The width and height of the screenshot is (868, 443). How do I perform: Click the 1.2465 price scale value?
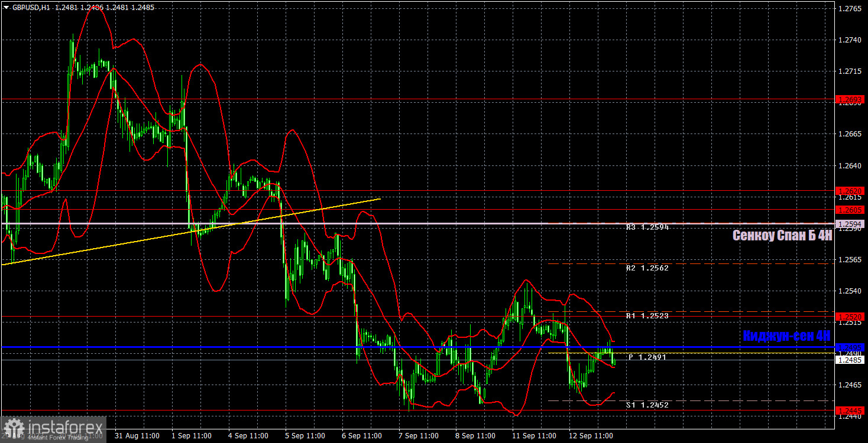850,385
